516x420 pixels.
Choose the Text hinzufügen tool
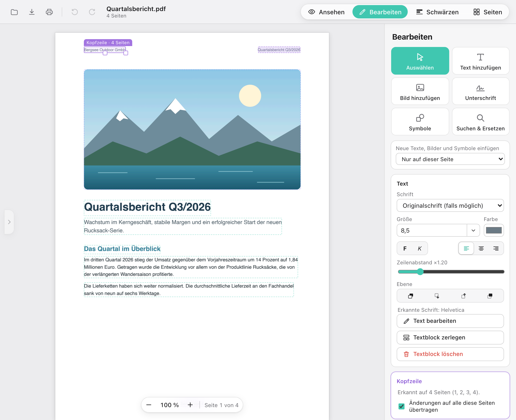click(x=481, y=61)
